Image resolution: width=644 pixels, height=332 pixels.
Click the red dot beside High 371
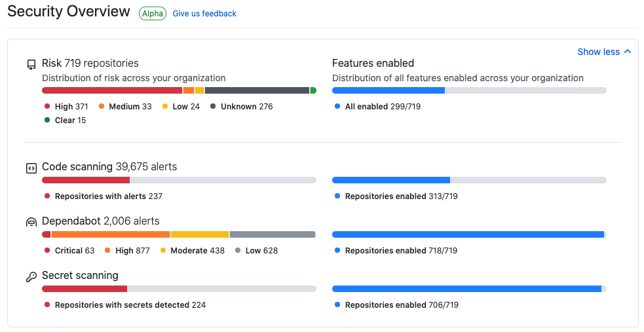(47, 107)
